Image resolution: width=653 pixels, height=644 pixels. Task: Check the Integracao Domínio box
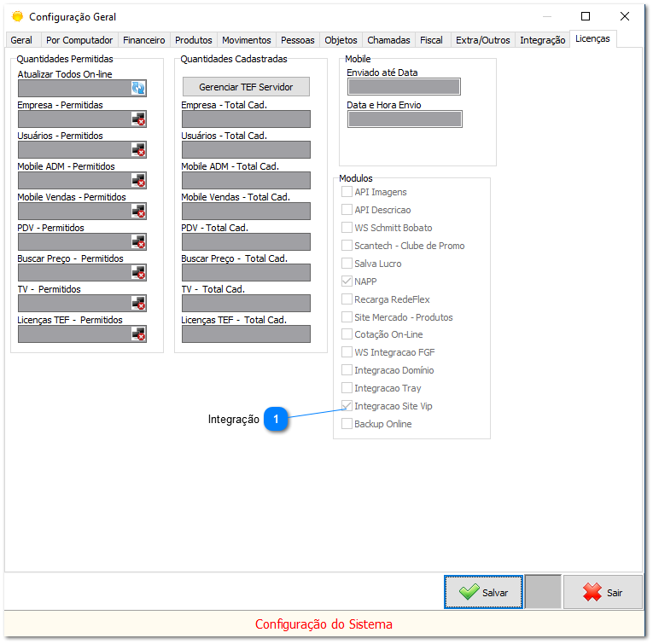347,370
